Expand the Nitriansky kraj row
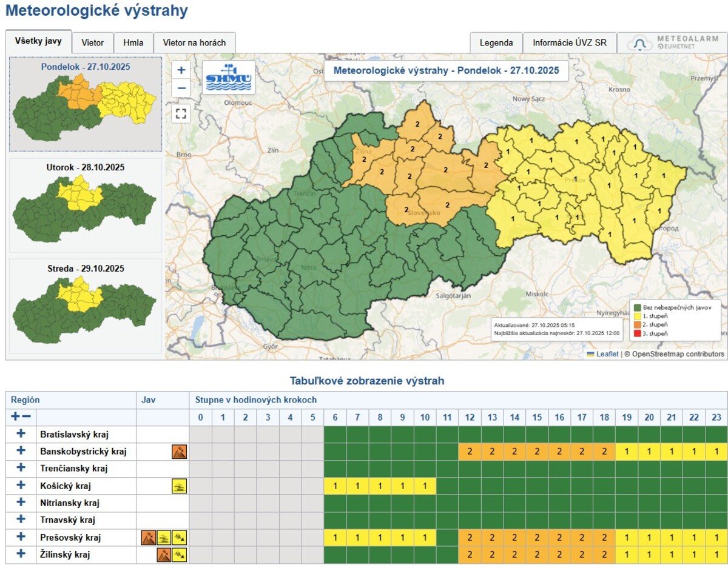 [x=21, y=503]
